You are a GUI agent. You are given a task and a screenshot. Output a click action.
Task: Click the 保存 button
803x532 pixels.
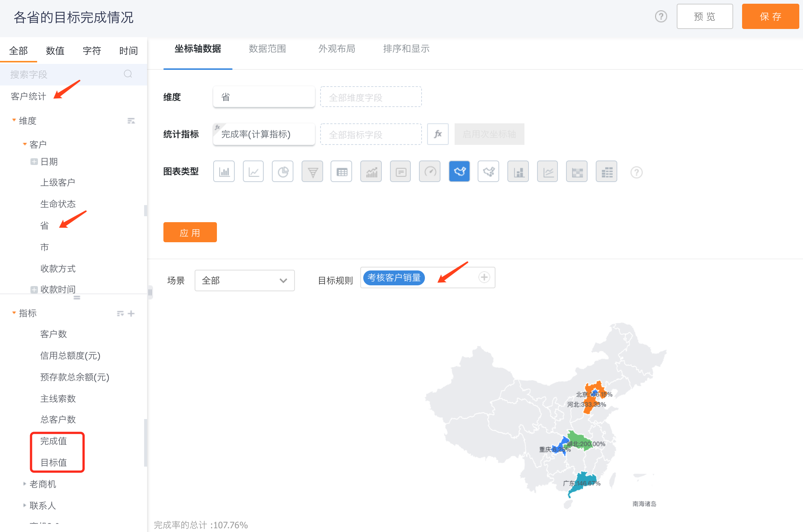[770, 17]
